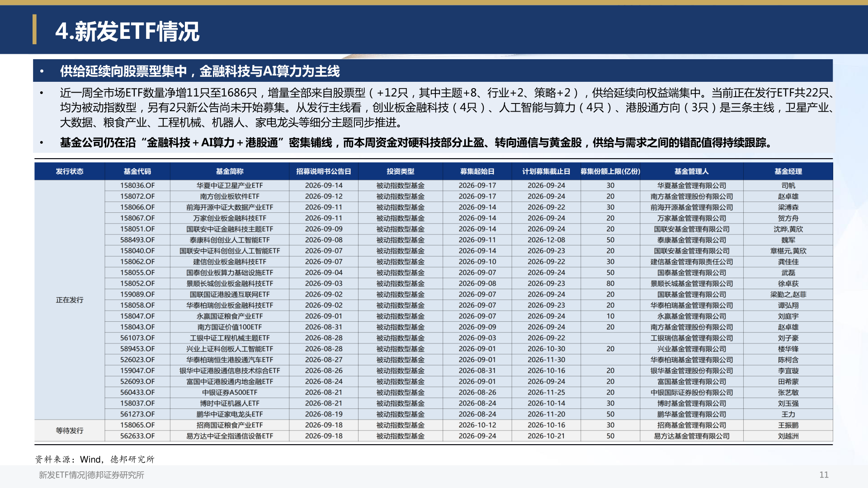Click the quota value 80
Screen dimensions: 868x488
point(610,283)
